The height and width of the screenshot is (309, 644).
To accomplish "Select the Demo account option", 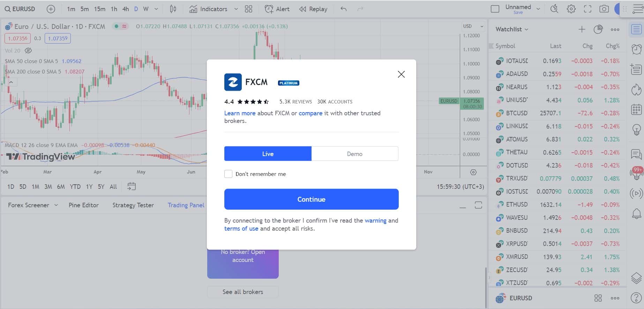I will click(x=355, y=154).
